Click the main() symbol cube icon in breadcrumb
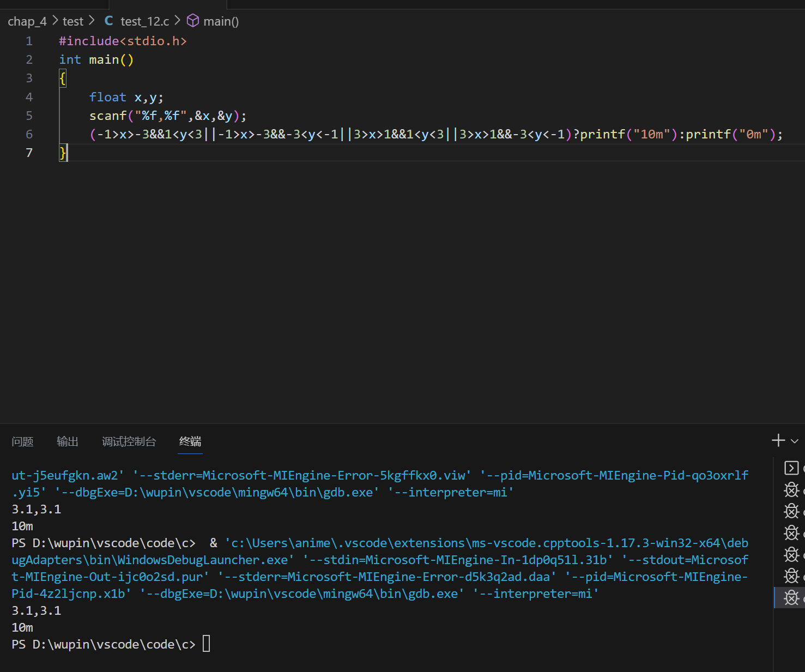 point(193,21)
